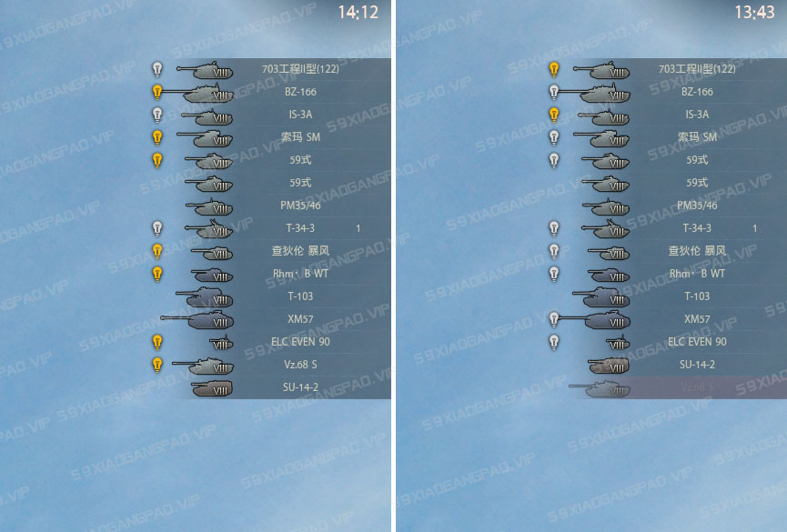Viewport: 787px width, 532px height.
Task: Click the grey bulb next to 703工程II型(122) in the left list
Action: click(x=157, y=69)
